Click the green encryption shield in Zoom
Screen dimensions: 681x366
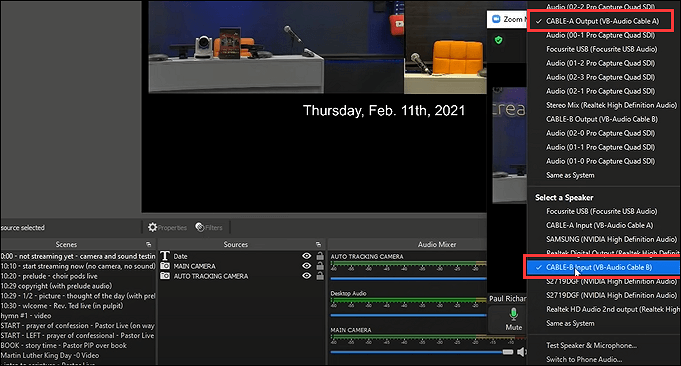[x=499, y=40]
